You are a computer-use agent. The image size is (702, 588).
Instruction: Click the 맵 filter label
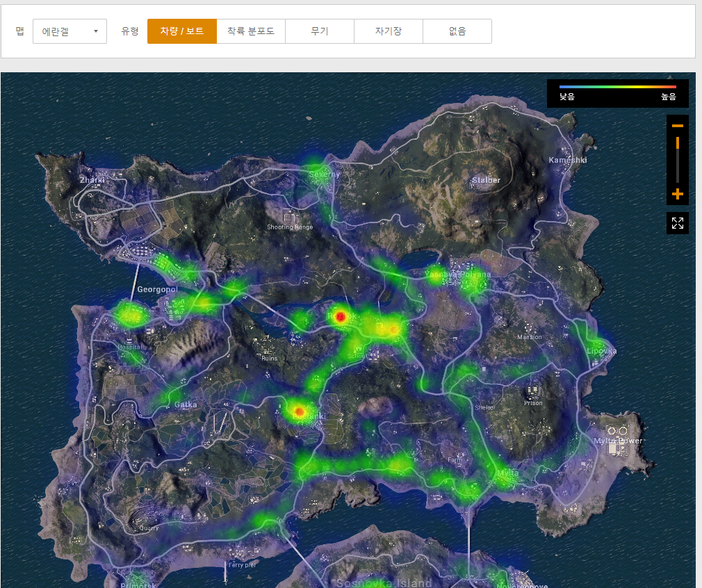click(19, 31)
